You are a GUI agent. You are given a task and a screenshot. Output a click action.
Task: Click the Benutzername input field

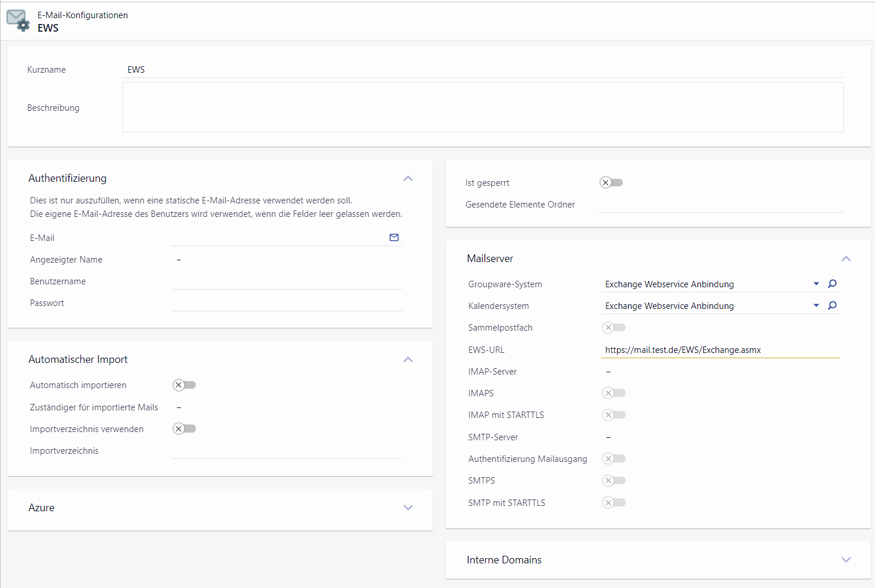tap(286, 281)
